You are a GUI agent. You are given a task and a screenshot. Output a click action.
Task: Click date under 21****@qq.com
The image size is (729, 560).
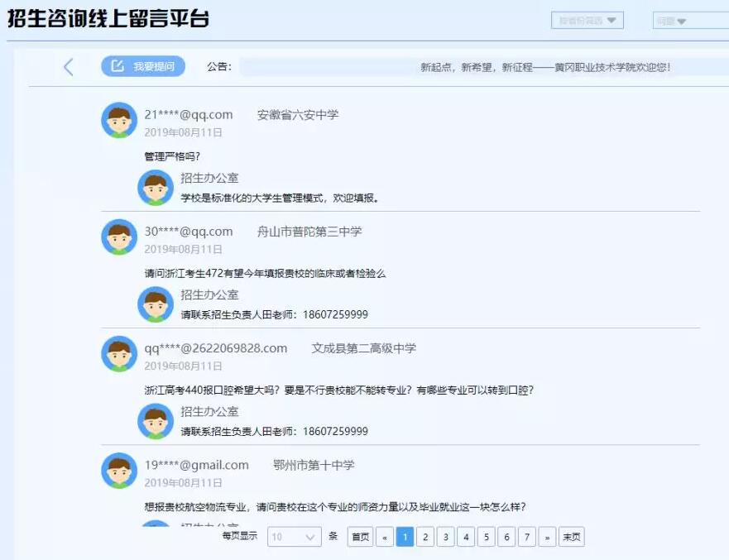pos(183,132)
